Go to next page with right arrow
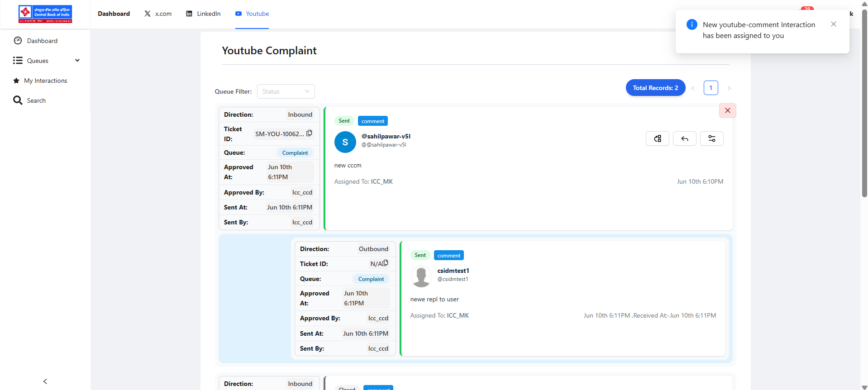 pyautogui.click(x=729, y=88)
